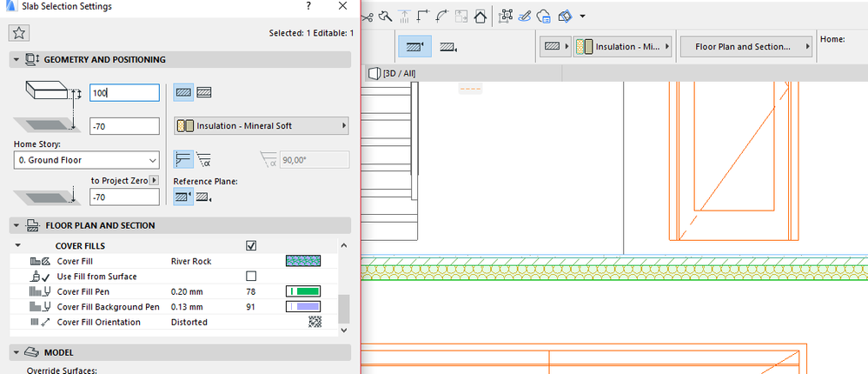Click the Cover Fill Orientation distorted icon
868x374 pixels.
pyautogui.click(x=315, y=323)
